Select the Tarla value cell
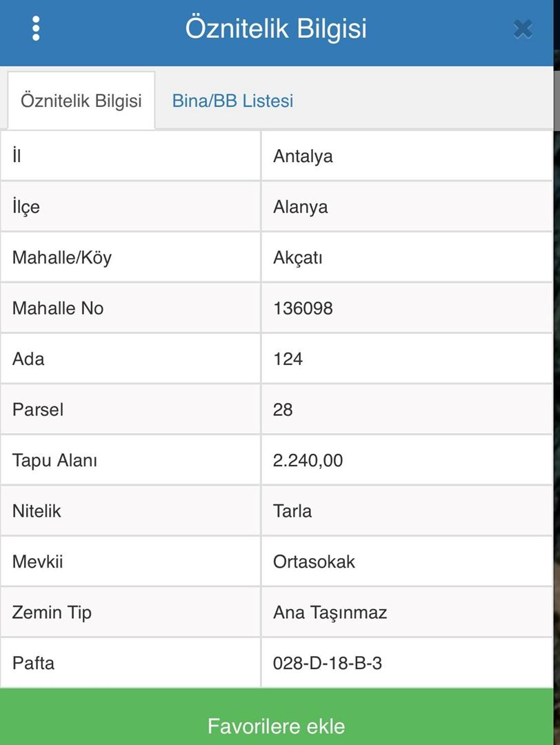This screenshot has height=745, width=560. coord(292,511)
